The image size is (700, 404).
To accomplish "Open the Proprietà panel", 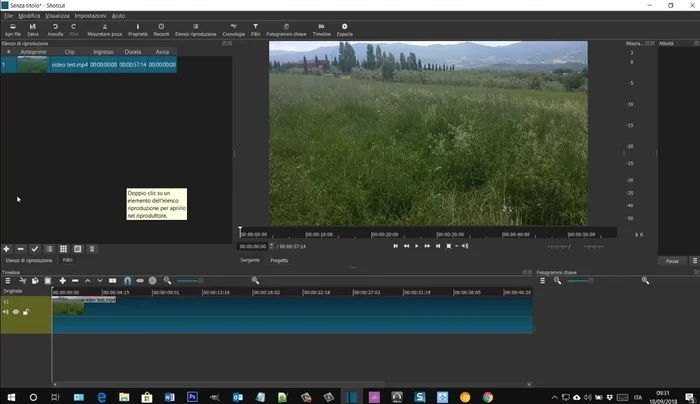I will [138, 30].
